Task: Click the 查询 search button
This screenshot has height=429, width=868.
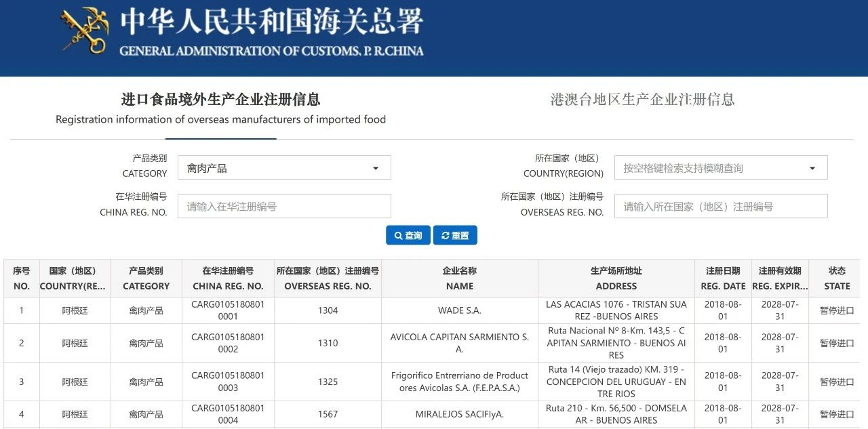Action: pos(408,235)
